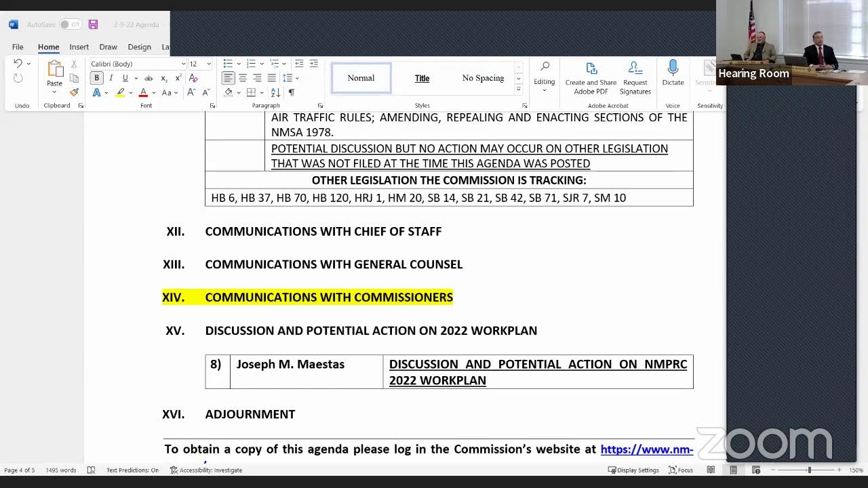Toggle Superscript formatting
Screen dimensions: 868x488
click(x=178, y=78)
